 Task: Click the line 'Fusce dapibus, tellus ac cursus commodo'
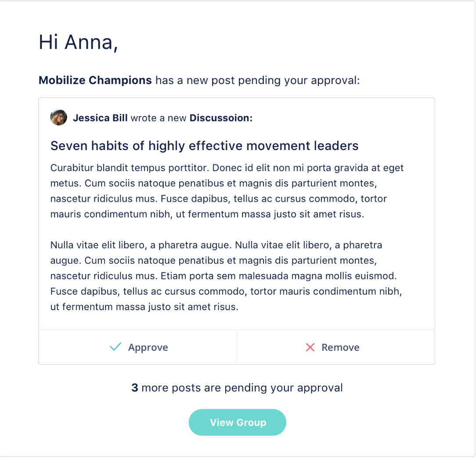point(226,291)
